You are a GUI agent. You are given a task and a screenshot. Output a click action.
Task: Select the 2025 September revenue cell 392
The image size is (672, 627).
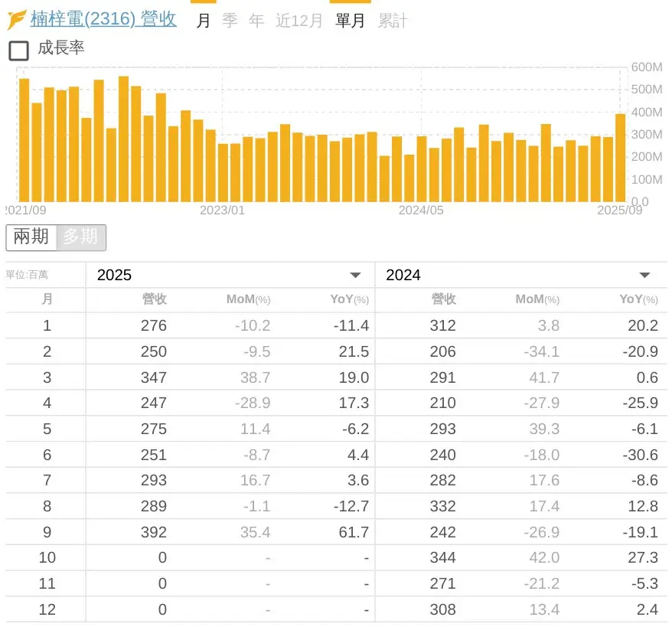point(153,532)
